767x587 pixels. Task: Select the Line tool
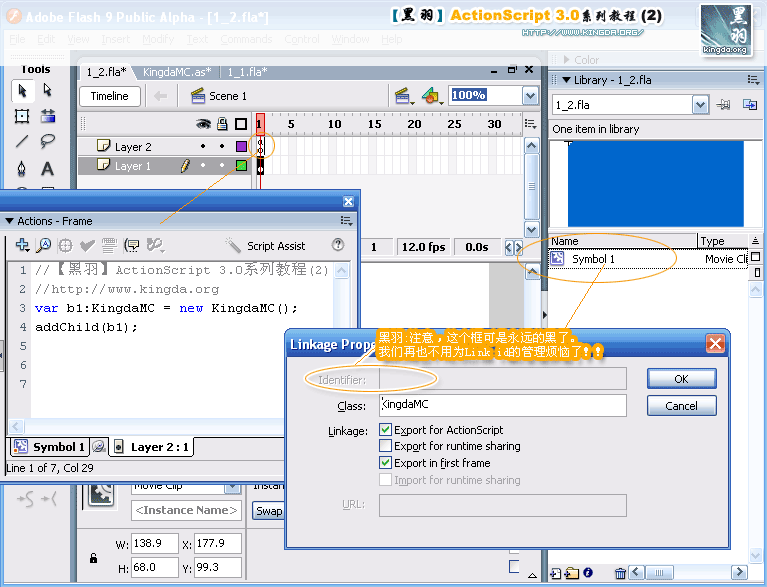click(22, 142)
